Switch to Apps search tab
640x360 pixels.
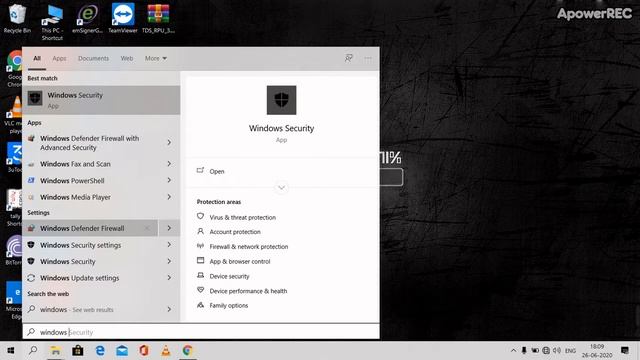point(59,58)
